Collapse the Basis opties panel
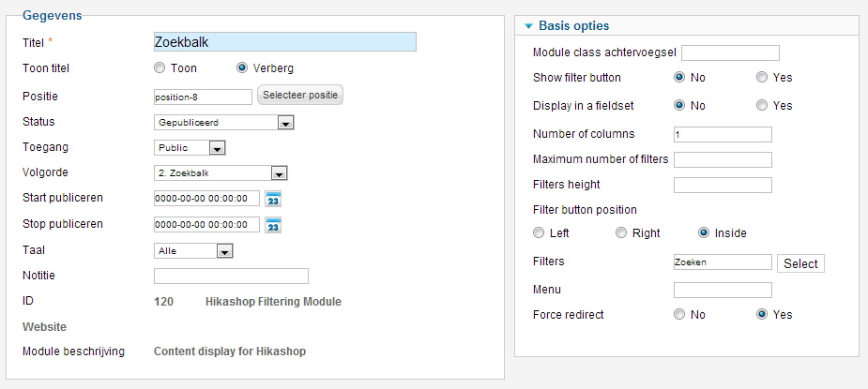868x389 pixels. pos(529,26)
